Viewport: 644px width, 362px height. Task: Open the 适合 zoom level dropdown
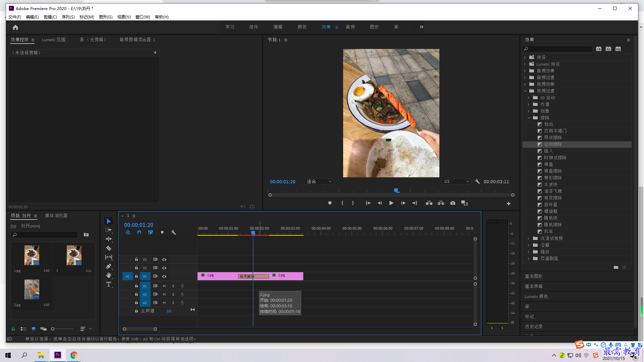click(x=319, y=182)
